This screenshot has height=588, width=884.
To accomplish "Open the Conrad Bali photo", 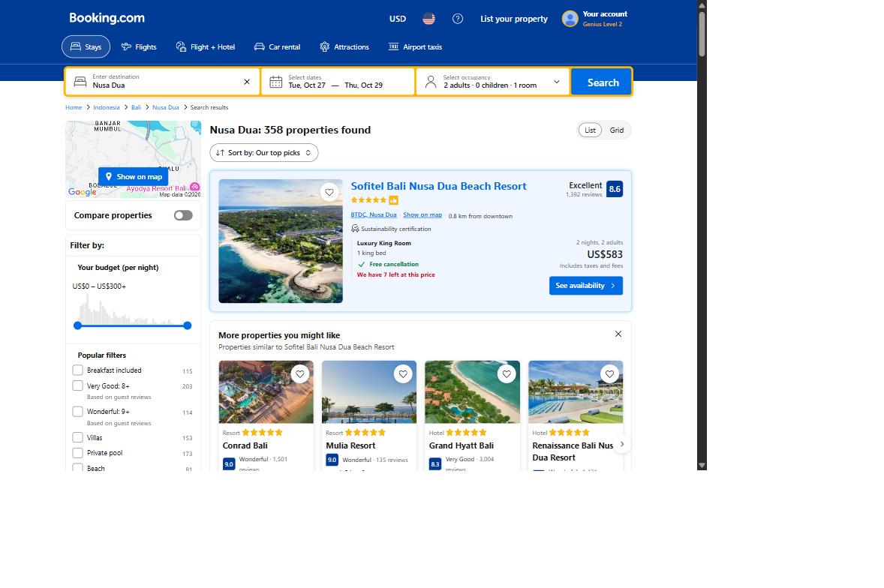I will coord(266,392).
